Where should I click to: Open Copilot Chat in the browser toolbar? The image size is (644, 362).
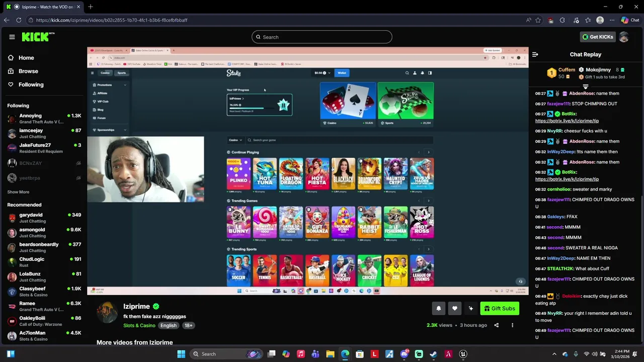pos(630,20)
